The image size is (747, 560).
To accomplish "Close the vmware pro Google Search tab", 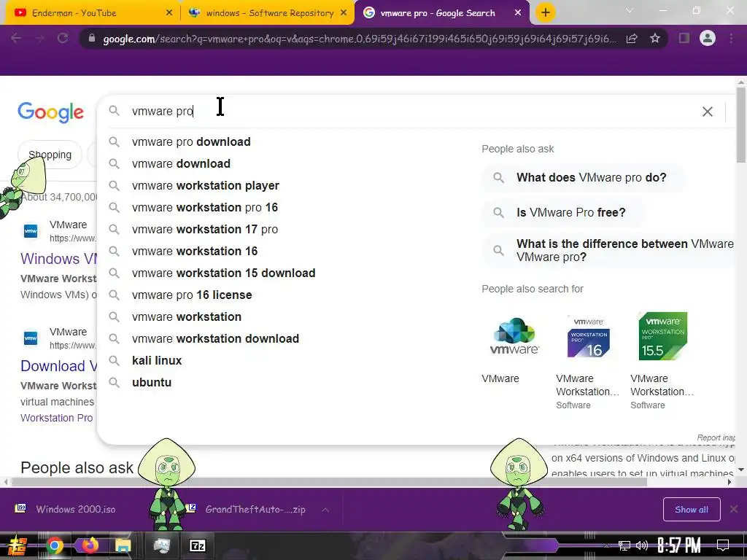I will click(518, 13).
